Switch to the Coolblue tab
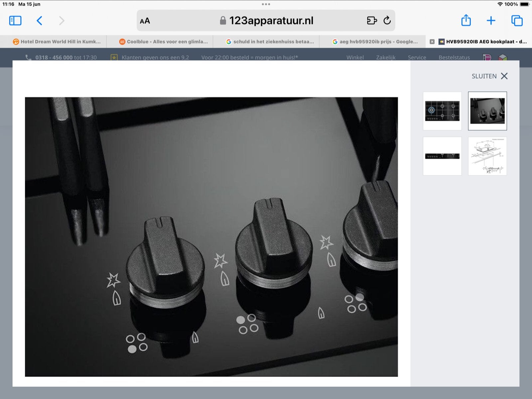This screenshot has height=399, width=532. point(160,42)
